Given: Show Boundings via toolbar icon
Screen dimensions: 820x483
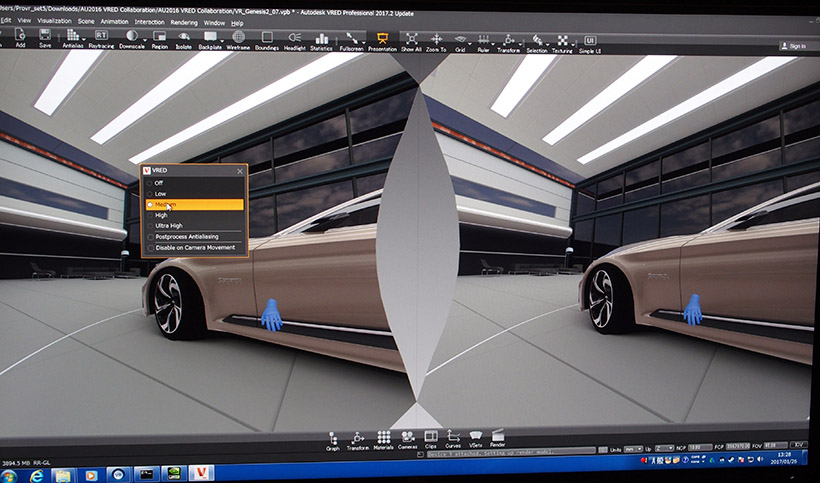Looking at the screenshot, I should pos(267,37).
